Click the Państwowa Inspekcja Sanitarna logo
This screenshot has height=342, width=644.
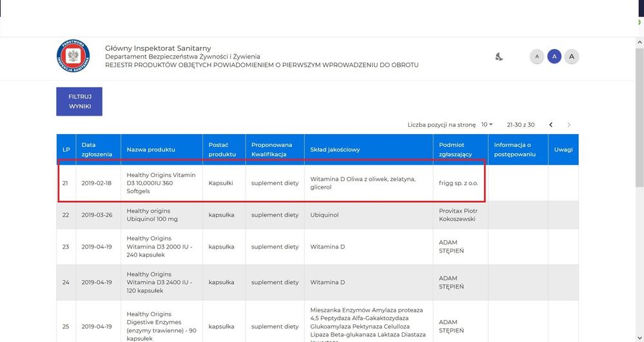click(x=73, y=56)
